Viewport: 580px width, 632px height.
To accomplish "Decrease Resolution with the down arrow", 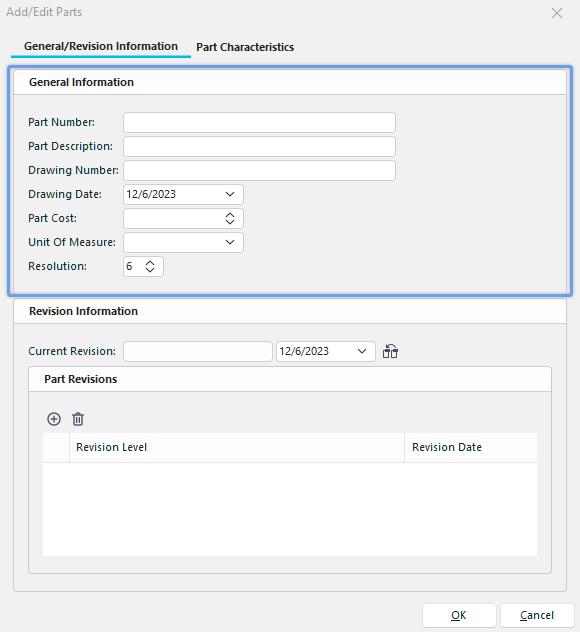I will click(150, 270).
